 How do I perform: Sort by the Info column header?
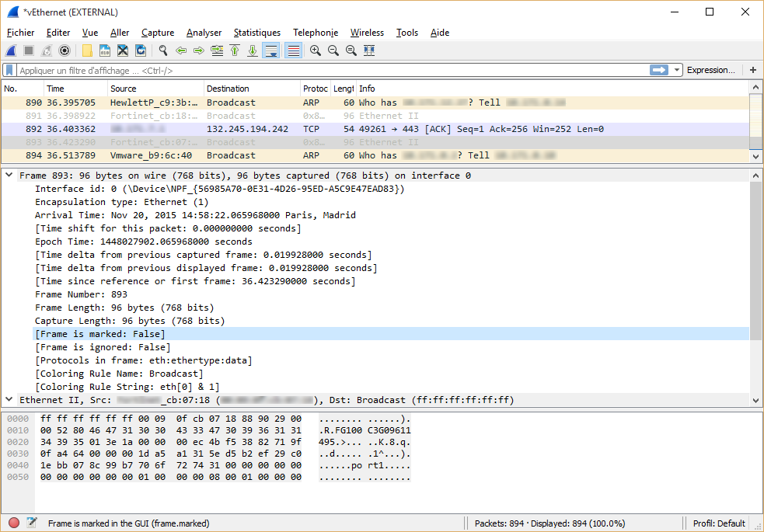[553, 89]
